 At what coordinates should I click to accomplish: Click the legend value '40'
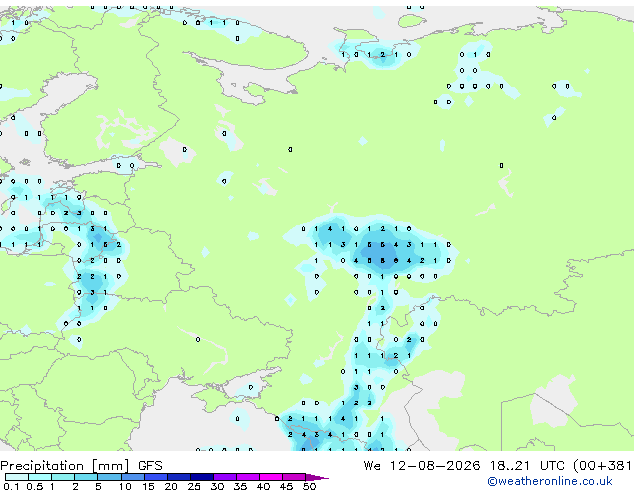tap(263, 486)
